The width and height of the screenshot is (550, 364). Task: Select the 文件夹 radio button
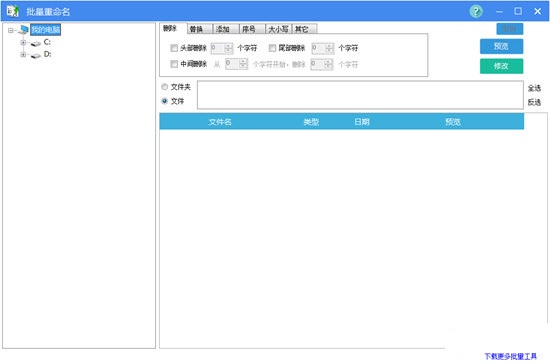coord(165,87)
